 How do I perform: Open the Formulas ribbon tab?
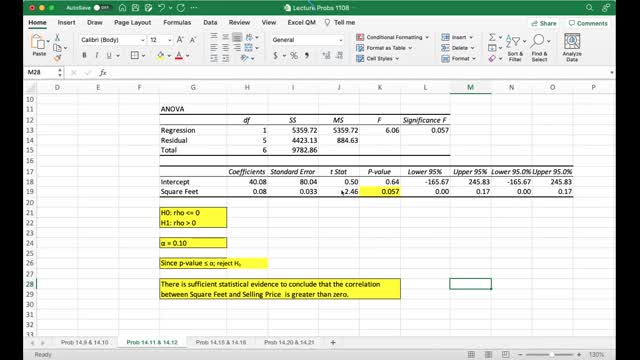click(177, 22)
